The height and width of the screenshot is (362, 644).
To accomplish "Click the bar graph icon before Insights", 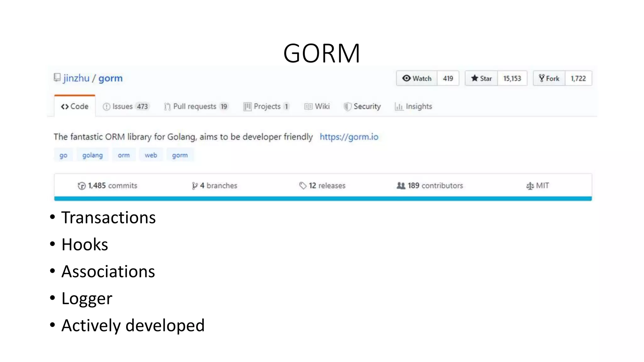I will pos(399,107).
